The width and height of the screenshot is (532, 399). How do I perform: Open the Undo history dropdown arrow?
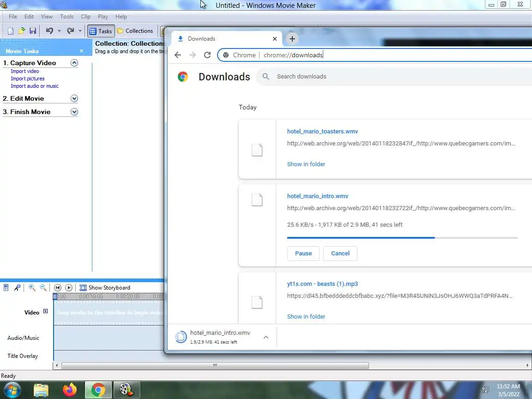pyautogui.click(x=59, y=31)
